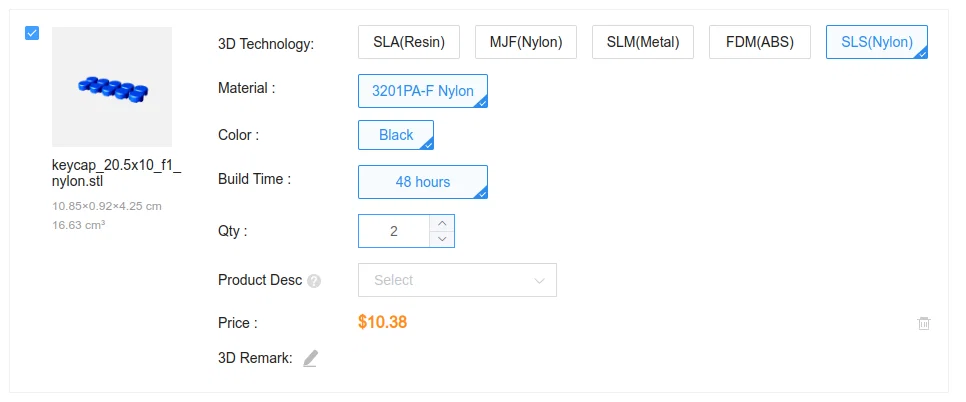Pick SLM(Metal) as the technology
Image resolution: width=966 pixels, height=402 pixels.
(643, 42)
